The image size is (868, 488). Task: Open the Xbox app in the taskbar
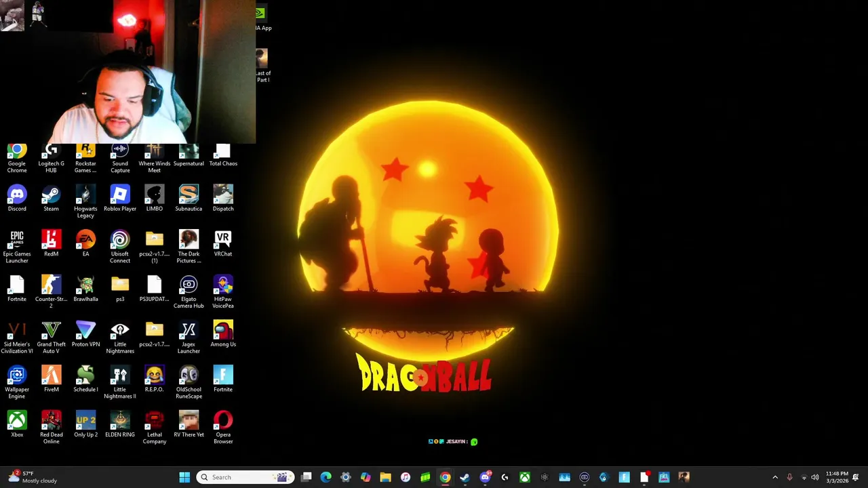click(x=525, y=477)
